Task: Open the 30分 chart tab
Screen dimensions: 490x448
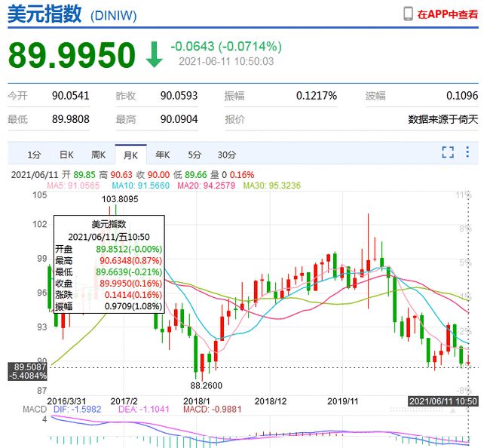Action: click(226, 155)
